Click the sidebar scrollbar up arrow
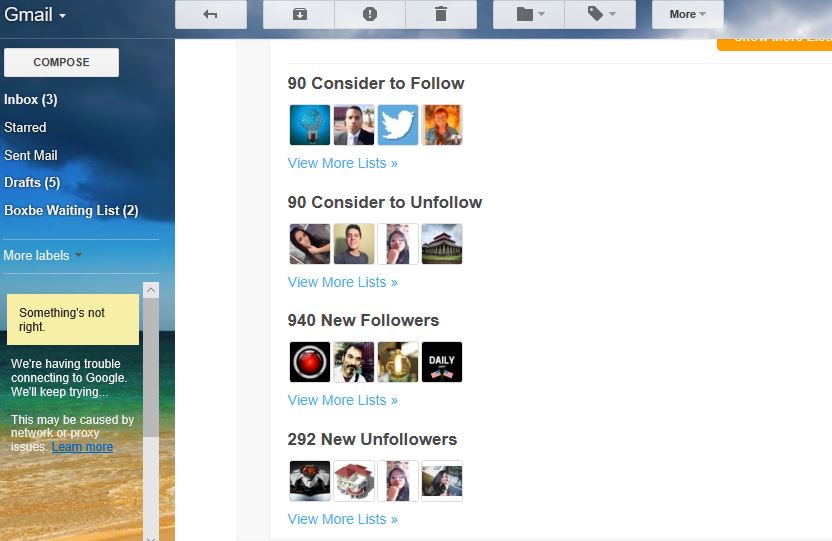Viewport: 832px width, 541px height. (x=151, y=290)
